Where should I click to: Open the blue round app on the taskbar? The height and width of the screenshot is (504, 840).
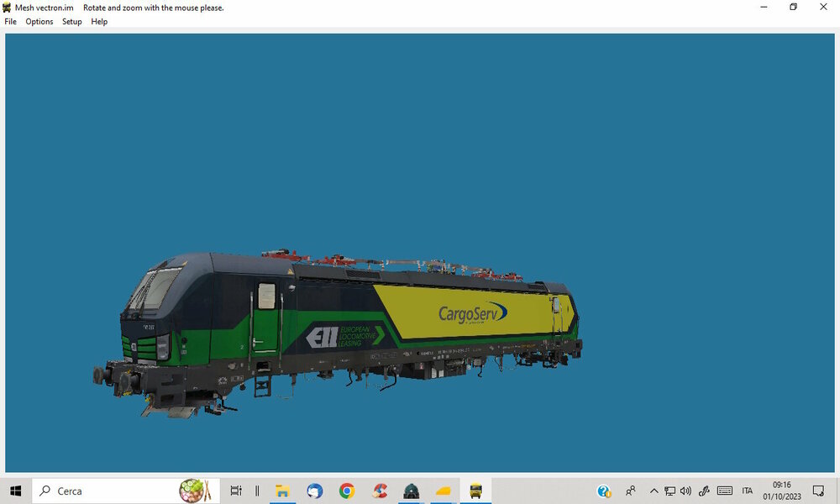pos(314,491)
